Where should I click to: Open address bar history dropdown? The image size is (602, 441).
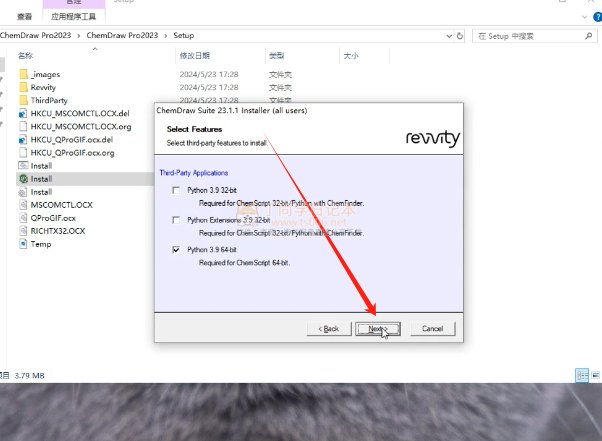[449, 36]
